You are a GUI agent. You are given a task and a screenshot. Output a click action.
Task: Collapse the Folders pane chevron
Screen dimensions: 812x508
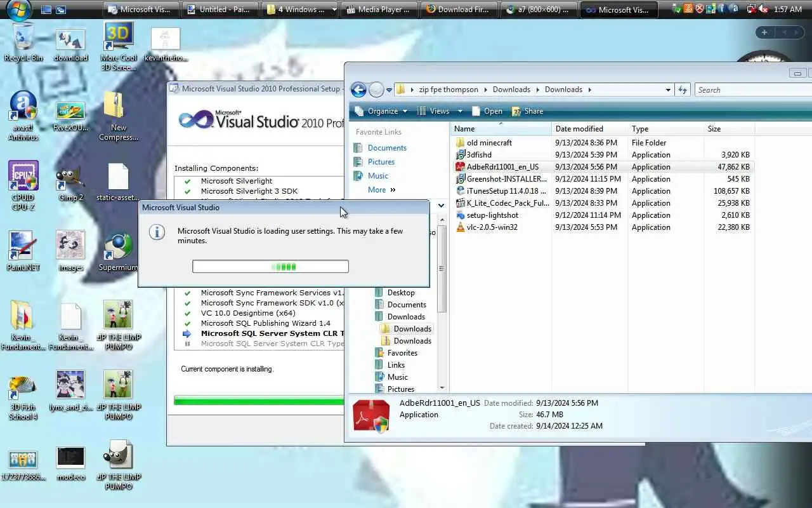coord(441,206)
